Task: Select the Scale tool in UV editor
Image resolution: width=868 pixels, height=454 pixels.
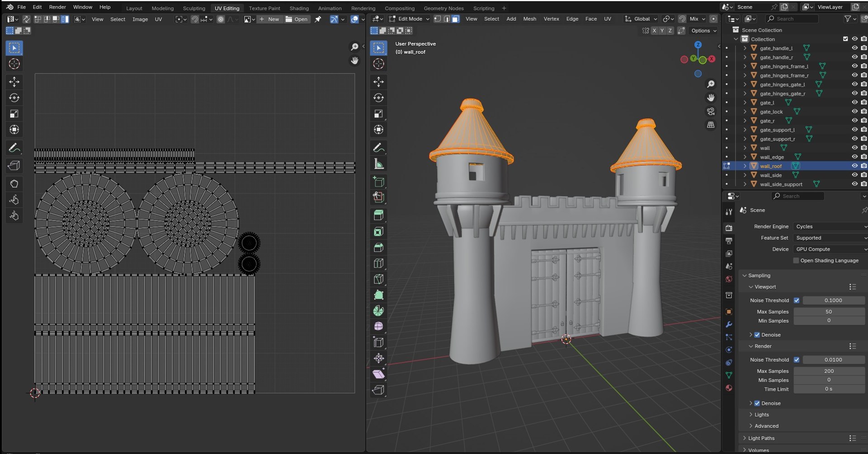Action: click(14, 114)
